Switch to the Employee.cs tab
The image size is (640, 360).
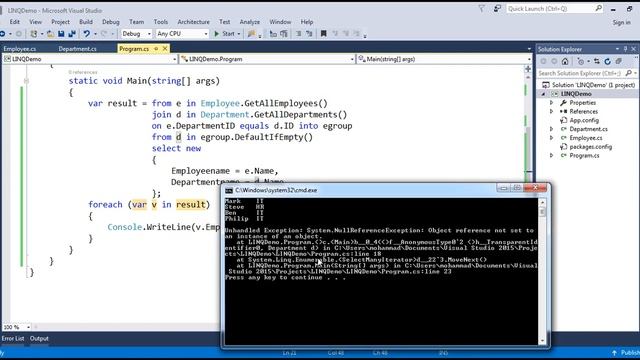[x=20, y=49]
